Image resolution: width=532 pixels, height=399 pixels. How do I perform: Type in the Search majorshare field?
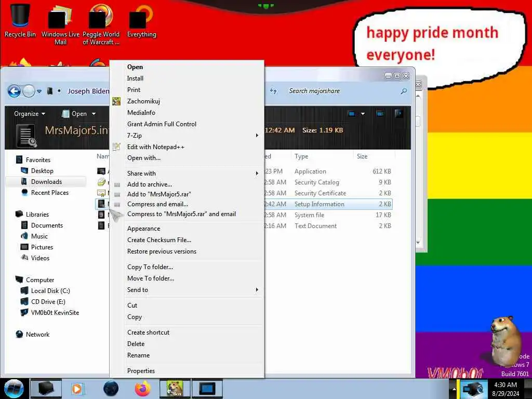click(343, 91)
